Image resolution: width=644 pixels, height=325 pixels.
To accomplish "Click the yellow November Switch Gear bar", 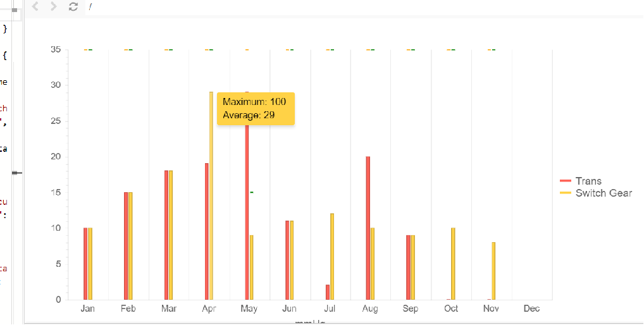I will coord(493,271).
